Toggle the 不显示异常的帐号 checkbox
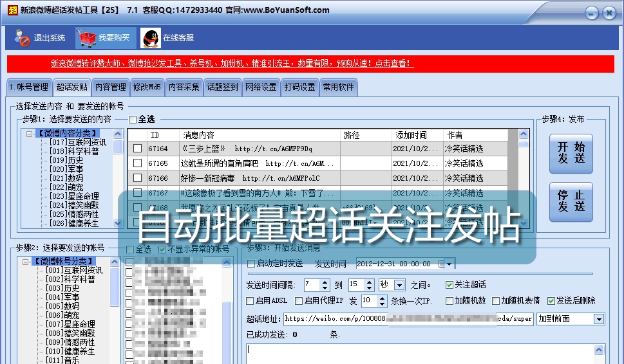Screen dimensions: 624x364 tap(162, 250)
